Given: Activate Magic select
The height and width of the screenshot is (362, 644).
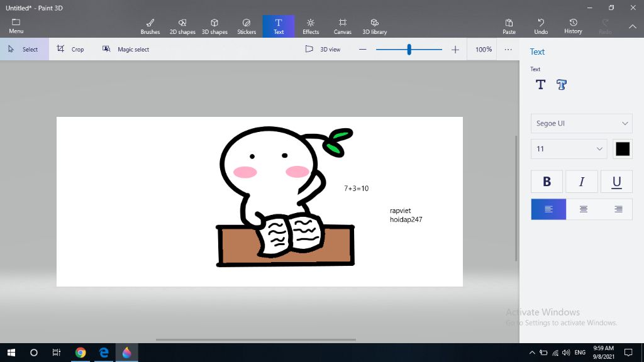Looking at the screenshot, I should [x=126, y=49].
